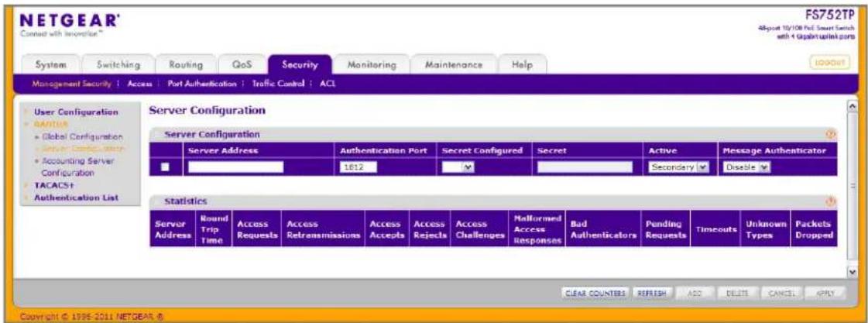Click the Malformed Access Responses header

pyautogui.click(x=537, y=229)
